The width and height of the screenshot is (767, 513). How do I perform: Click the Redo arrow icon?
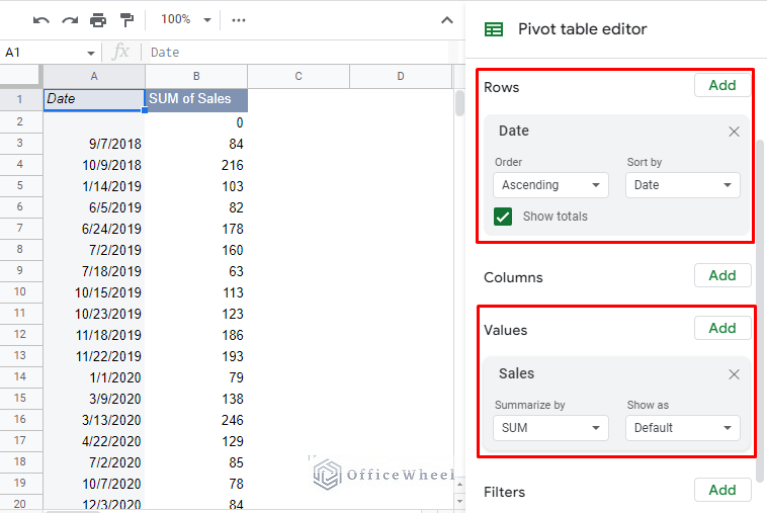[69, 20]
